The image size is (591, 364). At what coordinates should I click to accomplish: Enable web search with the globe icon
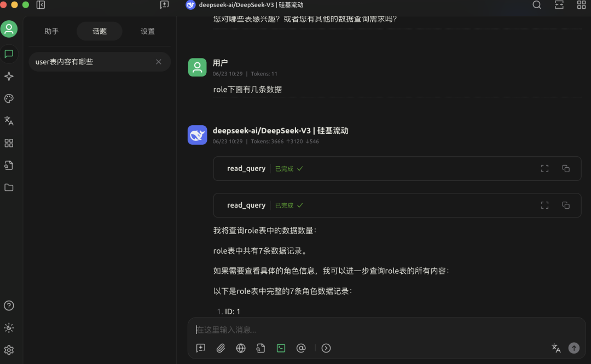pos(241,348)
